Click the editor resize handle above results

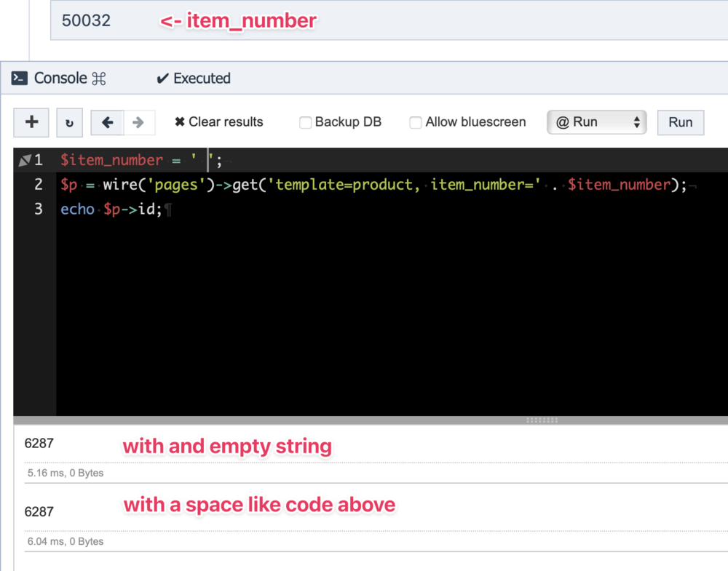tap(541, 420)
